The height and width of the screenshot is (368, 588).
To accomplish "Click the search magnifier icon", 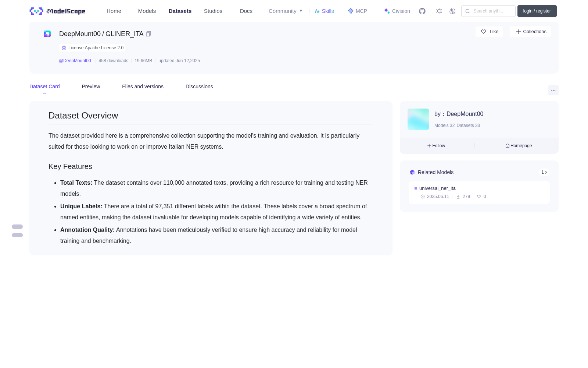I will click(467, 11).
